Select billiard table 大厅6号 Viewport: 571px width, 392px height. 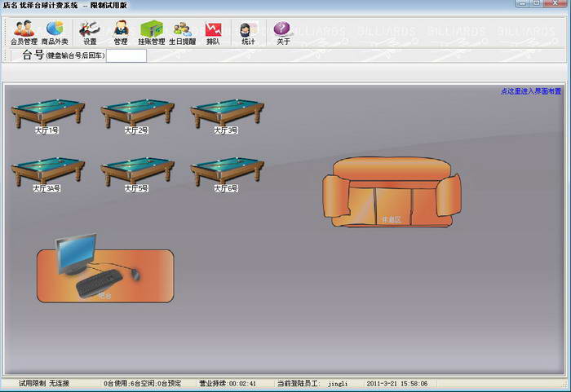(x=227, y=174)
